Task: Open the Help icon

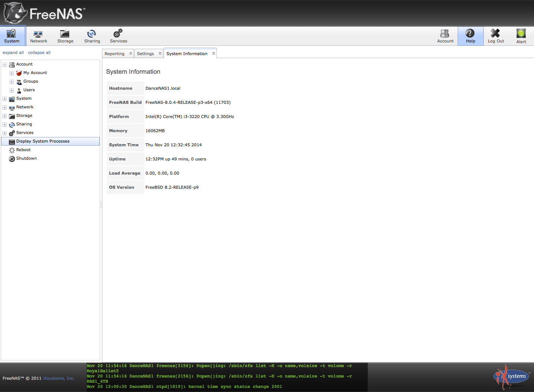Action: point(470,36)
